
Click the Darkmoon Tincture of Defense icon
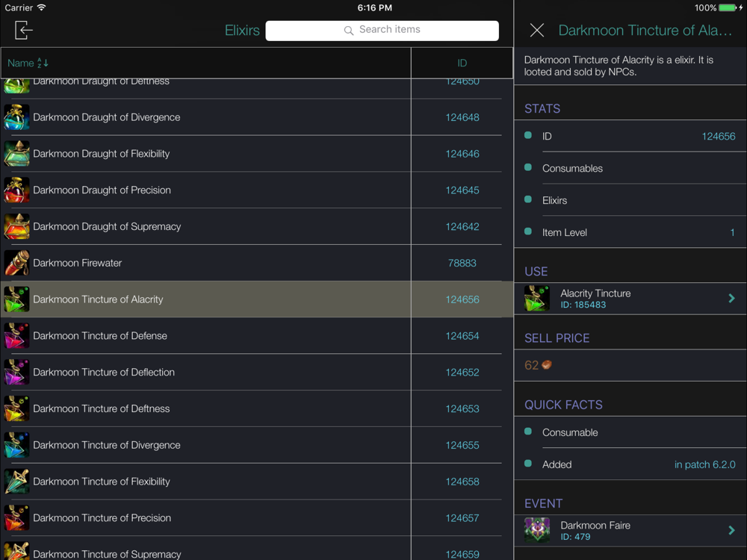(x=16, y=336)
